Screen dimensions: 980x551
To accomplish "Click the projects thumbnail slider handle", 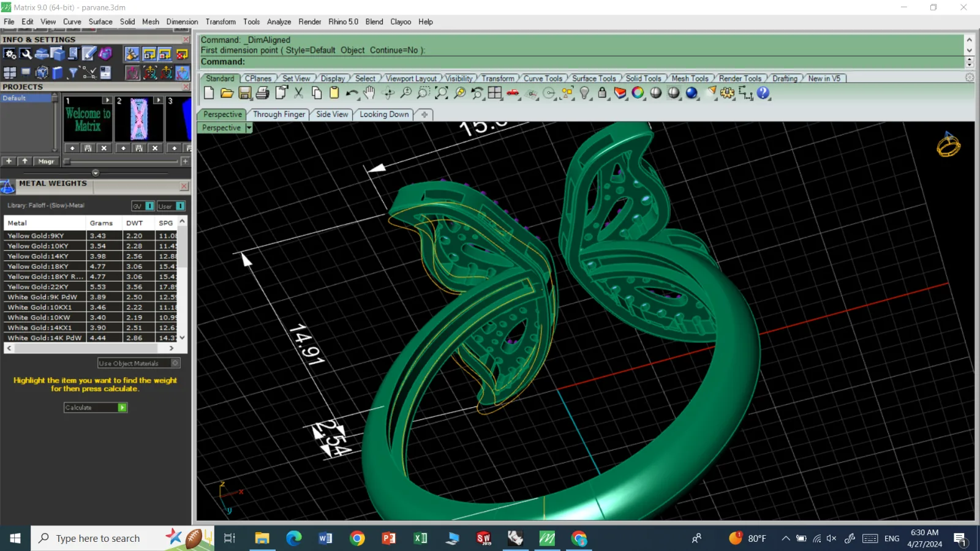I will pyautogui.click(x=67, y=162).
